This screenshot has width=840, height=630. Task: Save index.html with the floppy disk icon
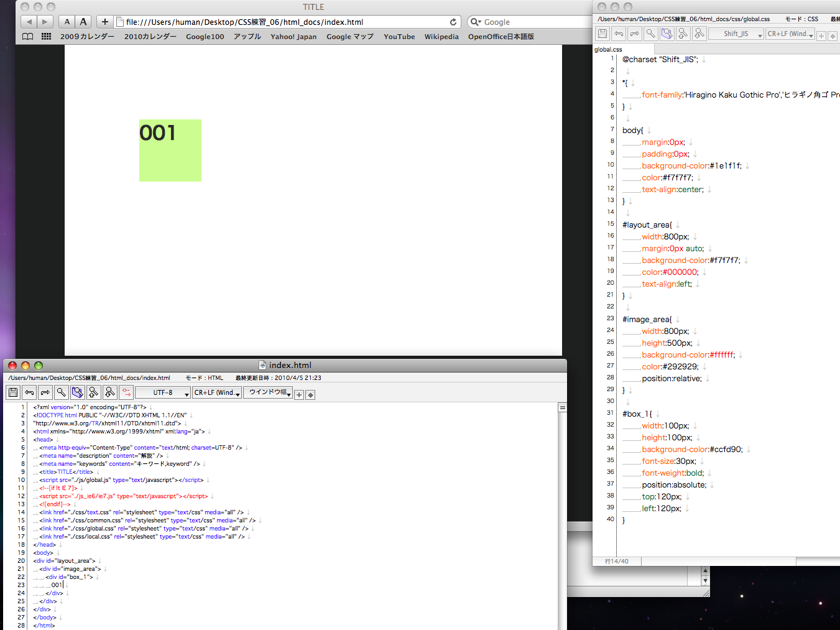coord(13,392)
